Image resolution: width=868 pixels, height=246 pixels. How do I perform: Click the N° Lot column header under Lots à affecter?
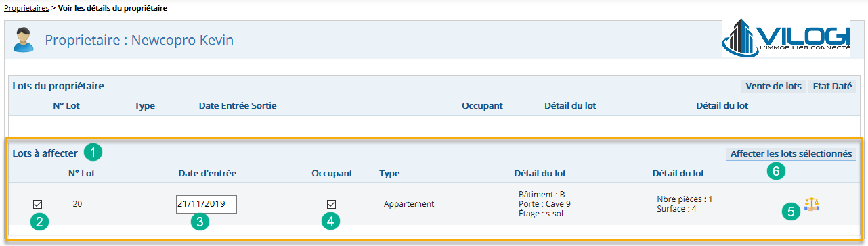[82, 173]
